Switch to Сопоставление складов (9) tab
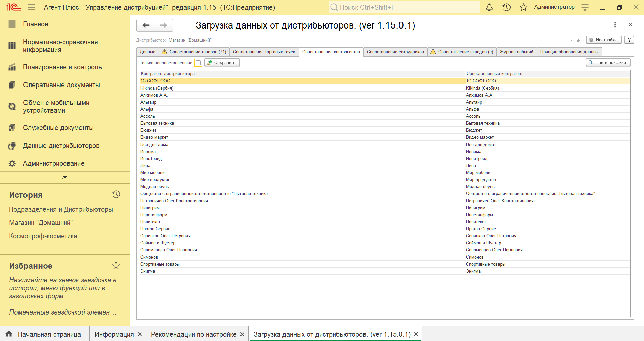Viewport: 644px width, 341px height. (x=462, y=52)
